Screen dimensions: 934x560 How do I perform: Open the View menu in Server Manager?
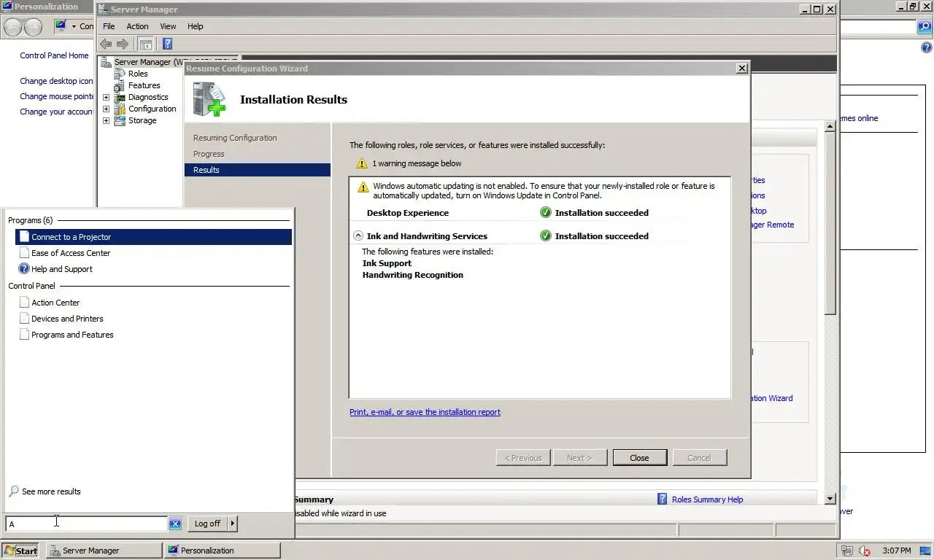point(168,26)
